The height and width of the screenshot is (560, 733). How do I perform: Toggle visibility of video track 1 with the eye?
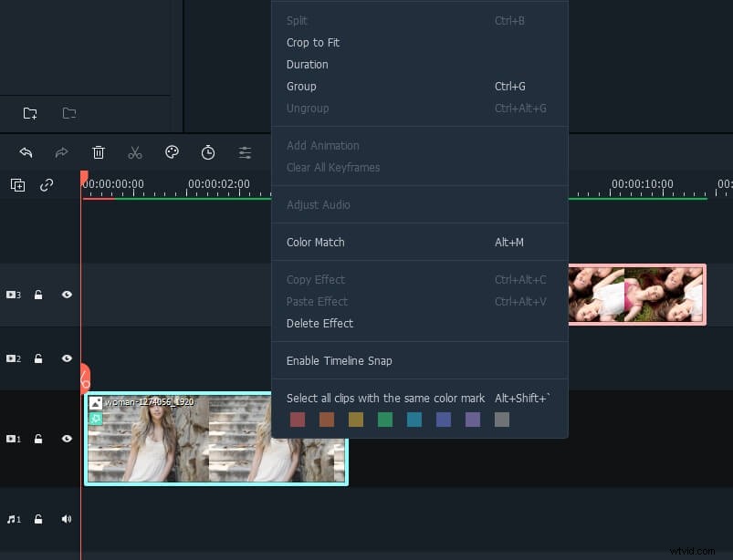click(x=66, y=439)
